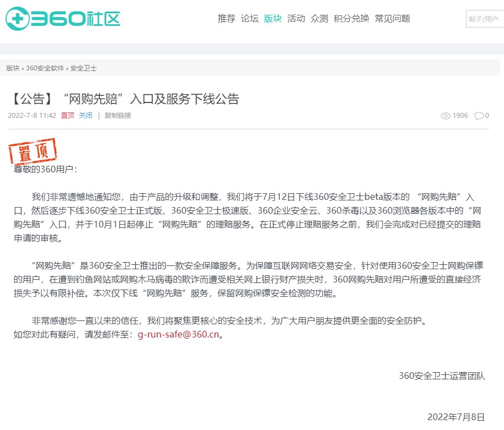Open the 常见问题 nav item
504x430 pixels.
coord(393,19)
